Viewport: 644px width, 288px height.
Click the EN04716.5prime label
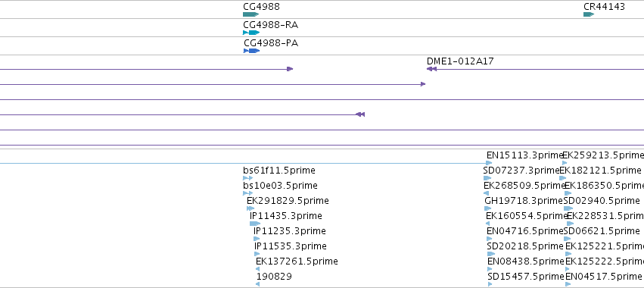point(525,231)
